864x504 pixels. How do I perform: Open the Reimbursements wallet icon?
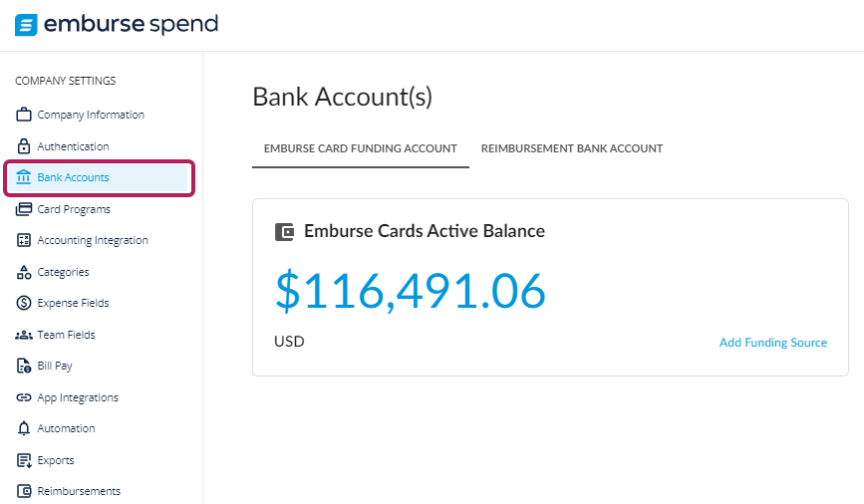tap(24, 491)
